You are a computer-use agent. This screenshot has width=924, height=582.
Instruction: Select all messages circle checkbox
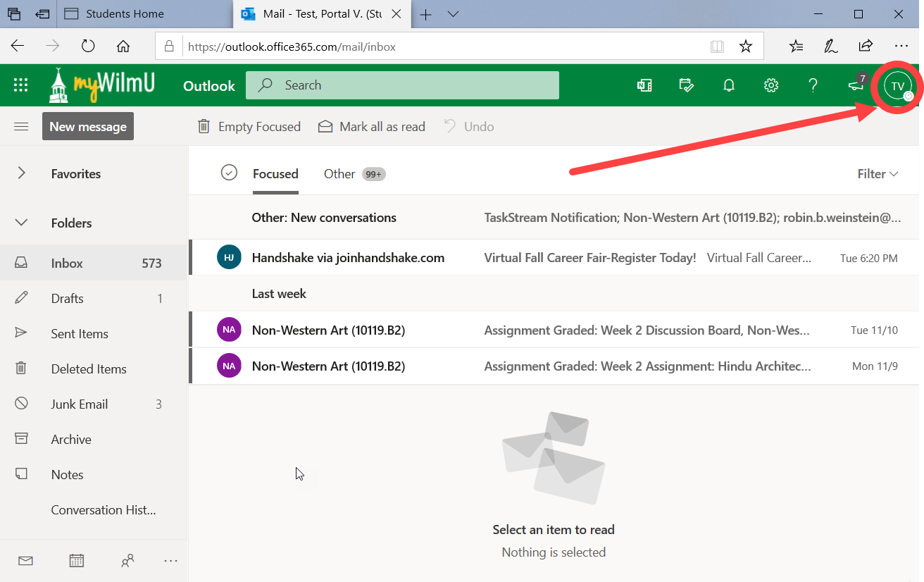(x=229, y=173)
